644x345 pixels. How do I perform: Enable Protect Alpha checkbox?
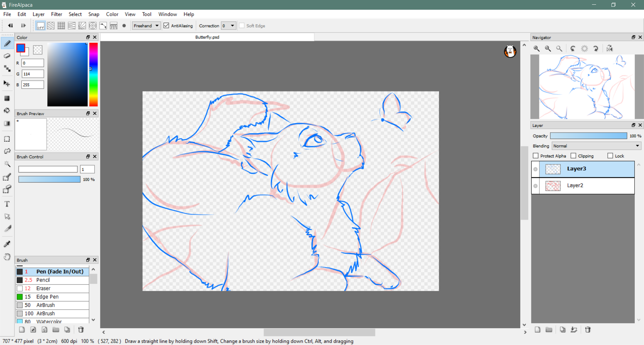(x=536, y=156)
